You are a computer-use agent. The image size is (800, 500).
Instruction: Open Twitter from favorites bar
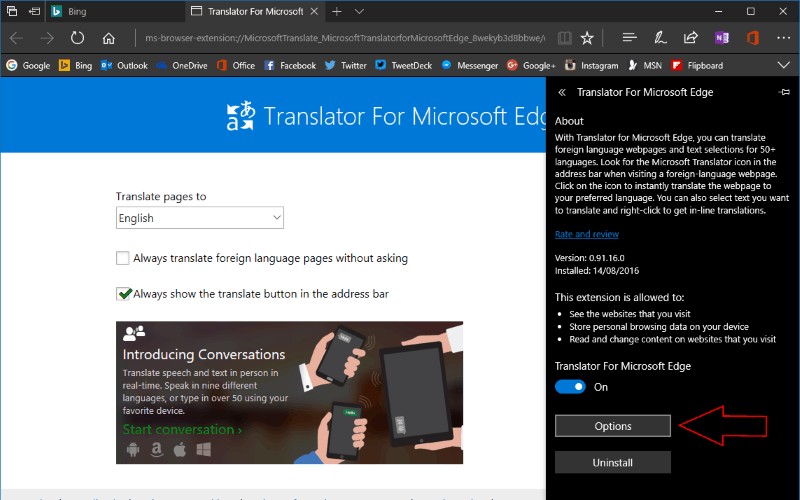click(x=345, y=65)
